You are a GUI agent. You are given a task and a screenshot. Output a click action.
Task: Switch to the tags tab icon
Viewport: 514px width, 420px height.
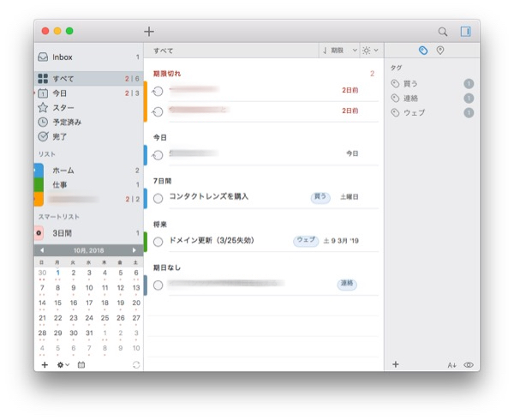(422, 51)
